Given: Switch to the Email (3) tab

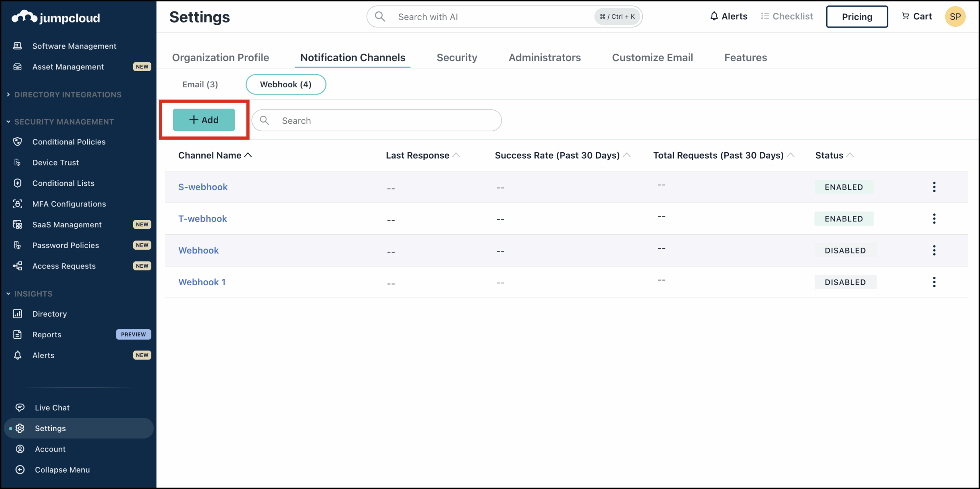Looking at the screenshot, I should (x=200, y=84).
